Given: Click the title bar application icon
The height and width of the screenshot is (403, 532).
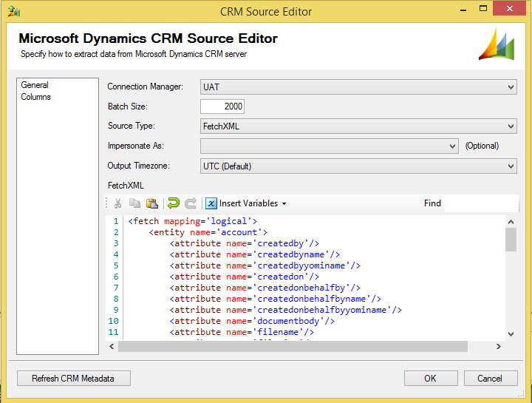Looking at the screenshot, I should (13, 11).
